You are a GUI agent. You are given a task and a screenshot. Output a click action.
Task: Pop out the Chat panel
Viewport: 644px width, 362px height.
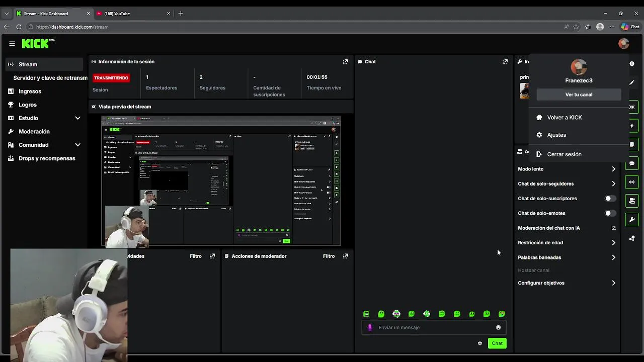pos(505,62)
